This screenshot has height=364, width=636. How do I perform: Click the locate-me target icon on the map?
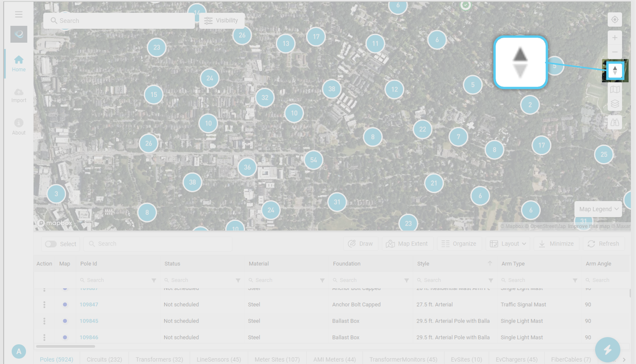tap(615, 20)
